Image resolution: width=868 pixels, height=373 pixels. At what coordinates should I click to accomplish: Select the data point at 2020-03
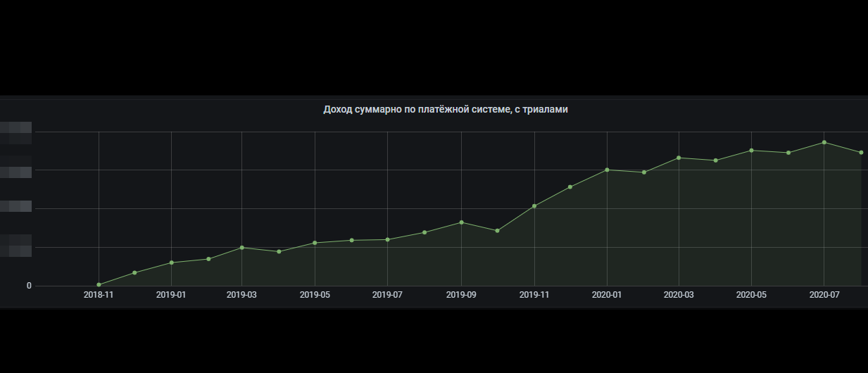click(679, 158)
